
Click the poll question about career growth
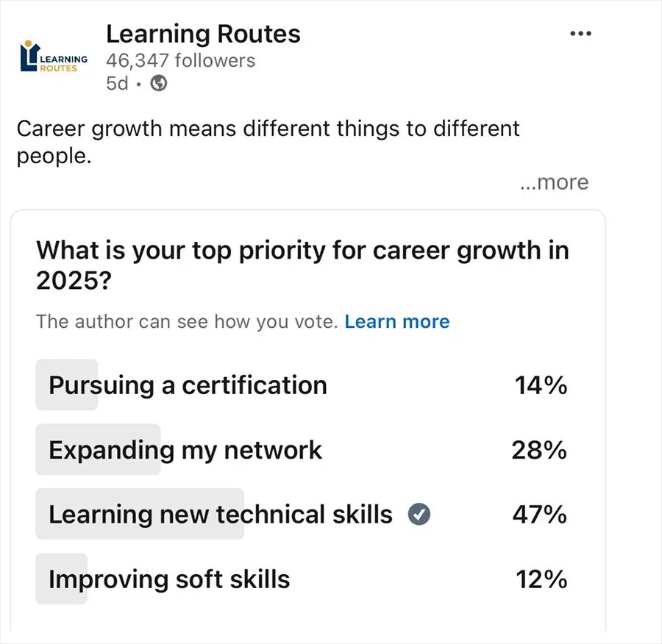[x=303, y=265]
